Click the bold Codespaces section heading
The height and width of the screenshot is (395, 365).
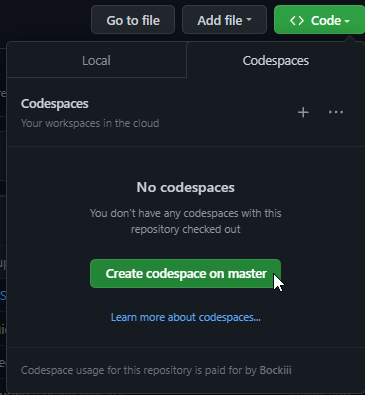[55, 104]
